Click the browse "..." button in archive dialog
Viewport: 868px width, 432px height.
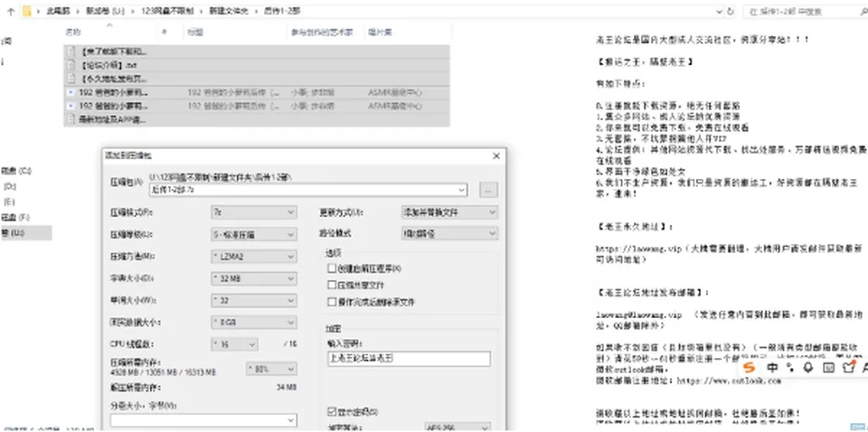[x=487, y=190]
